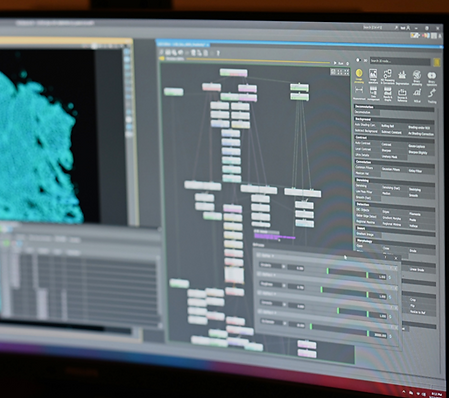Screen dimensions: 449x398
Task: Reset the last filter row range icon
Action: pyautogui.click(x=390, y=336)
